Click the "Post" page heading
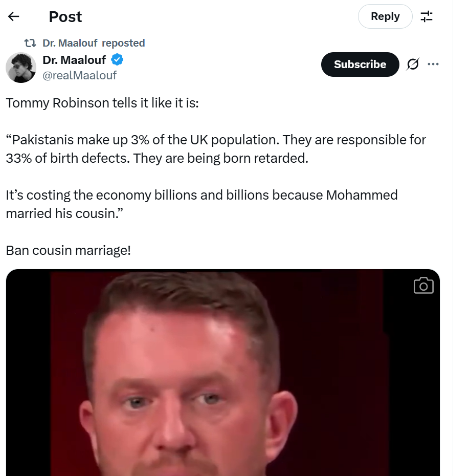 [x=65, y=16]
